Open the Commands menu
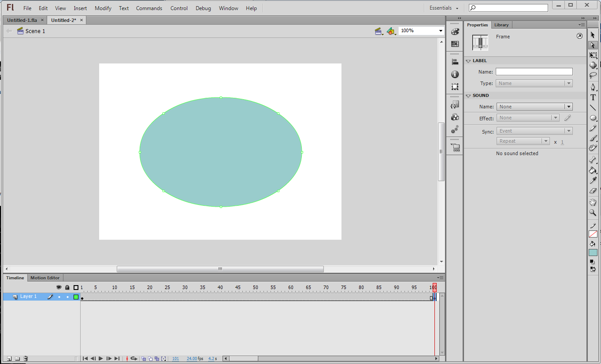This screenshot has width=601, height=364. [149, 8]
